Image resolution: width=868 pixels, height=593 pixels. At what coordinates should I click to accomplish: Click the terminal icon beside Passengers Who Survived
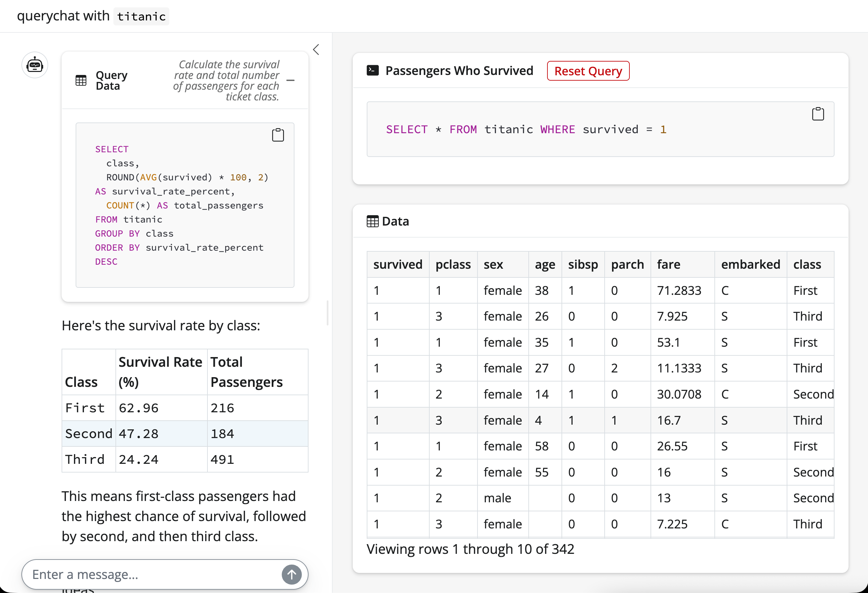[x=372, y=70]
